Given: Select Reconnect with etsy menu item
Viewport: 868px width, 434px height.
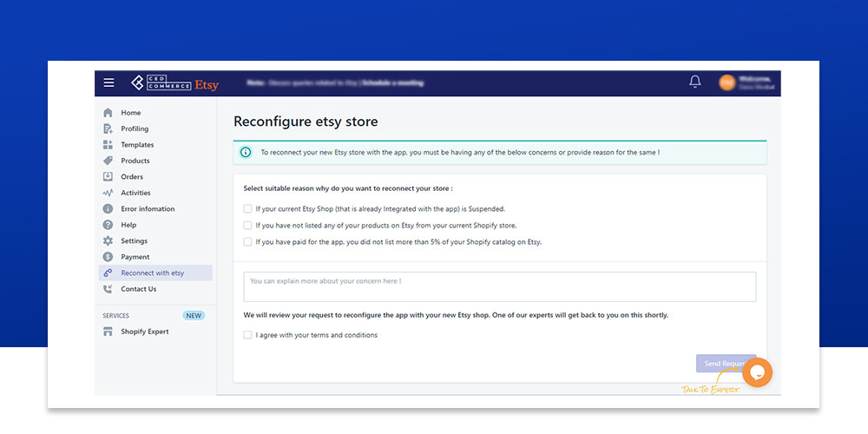Looking at the screenshot, I should click(155, 273).
